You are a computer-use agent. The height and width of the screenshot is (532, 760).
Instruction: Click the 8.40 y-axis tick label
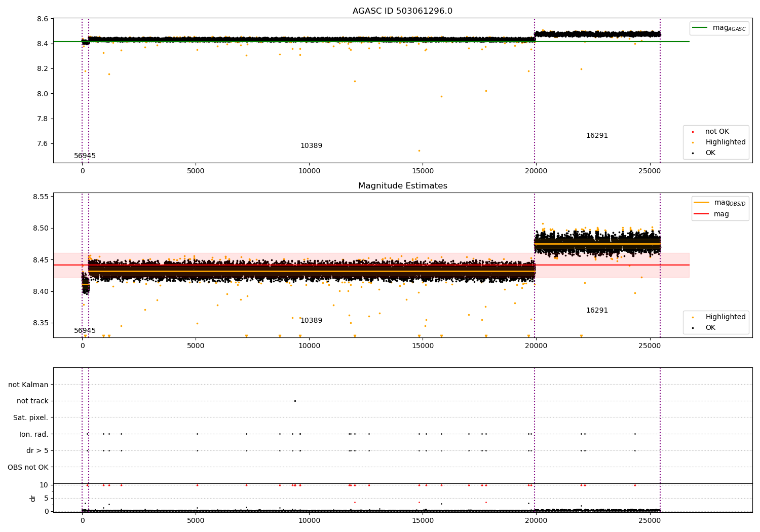(41, 291)
